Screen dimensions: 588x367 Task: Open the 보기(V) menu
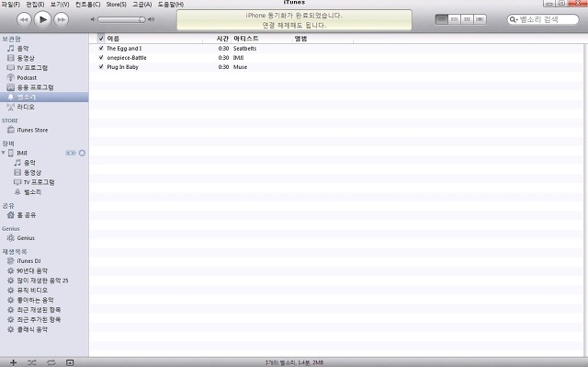[60, 5]
